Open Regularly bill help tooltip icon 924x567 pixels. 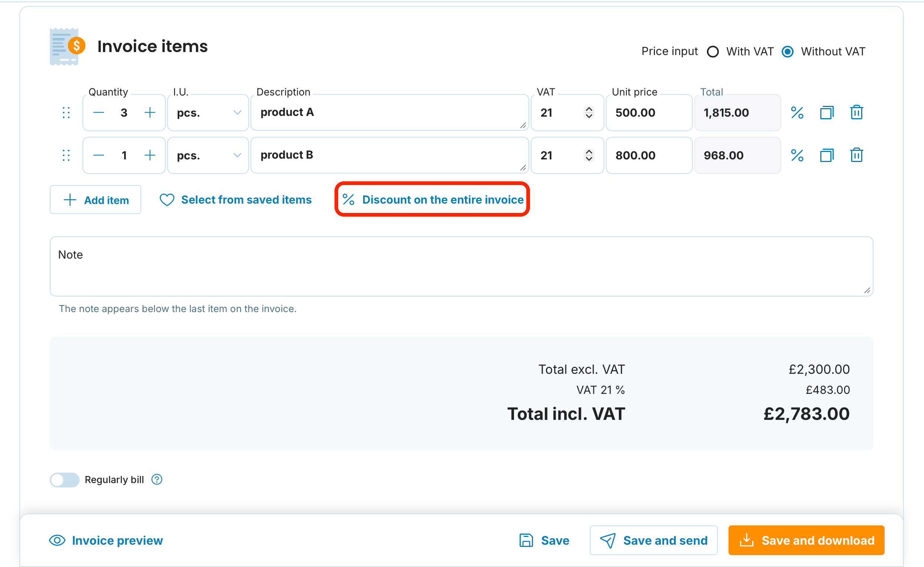point(157,479)
